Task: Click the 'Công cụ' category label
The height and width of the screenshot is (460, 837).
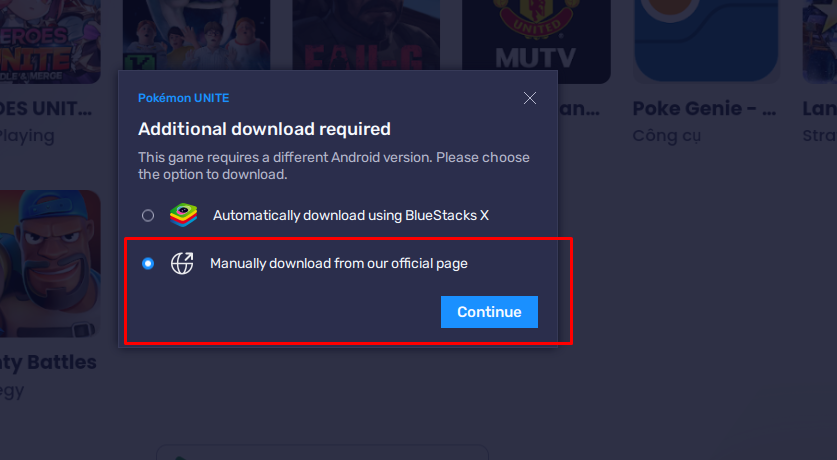Action: (666, 136)
